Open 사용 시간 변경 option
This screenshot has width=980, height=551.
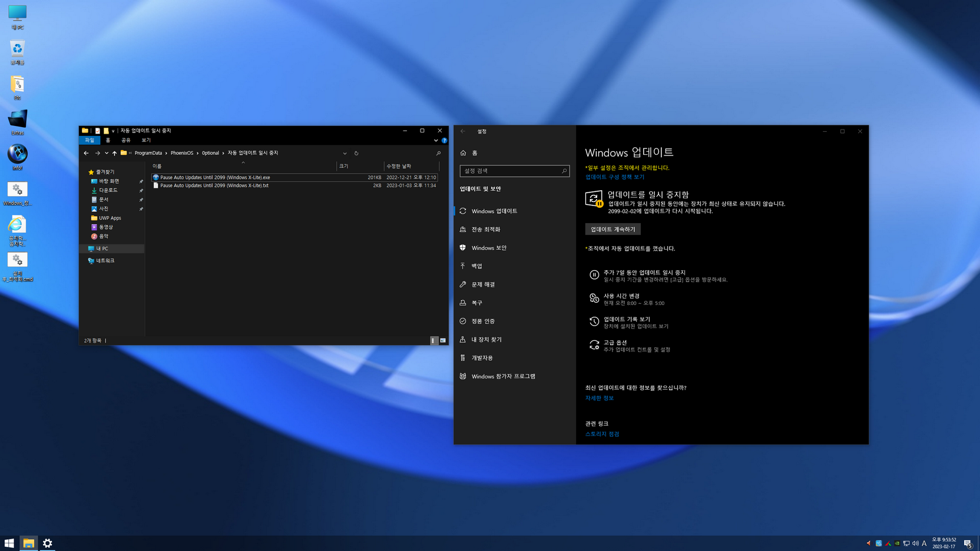click(627, 299)
